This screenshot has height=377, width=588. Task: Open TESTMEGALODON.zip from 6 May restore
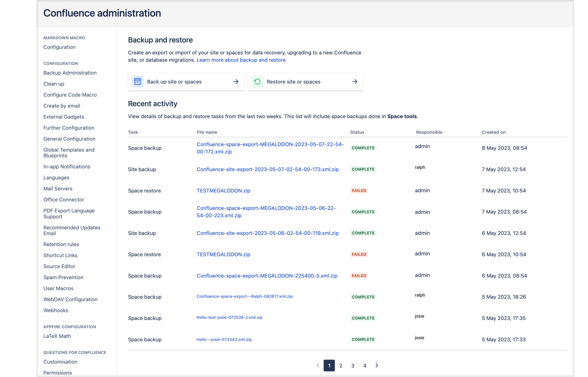point(223,254)
